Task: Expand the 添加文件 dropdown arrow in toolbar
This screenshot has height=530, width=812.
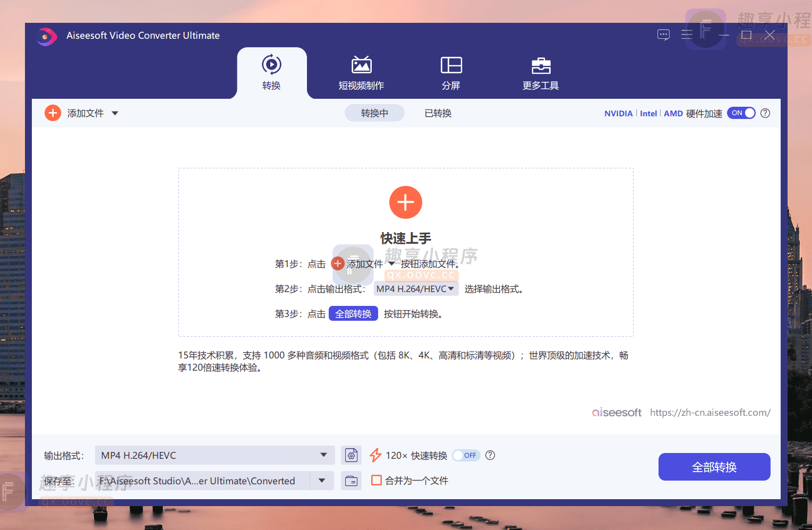Action: 115,113
